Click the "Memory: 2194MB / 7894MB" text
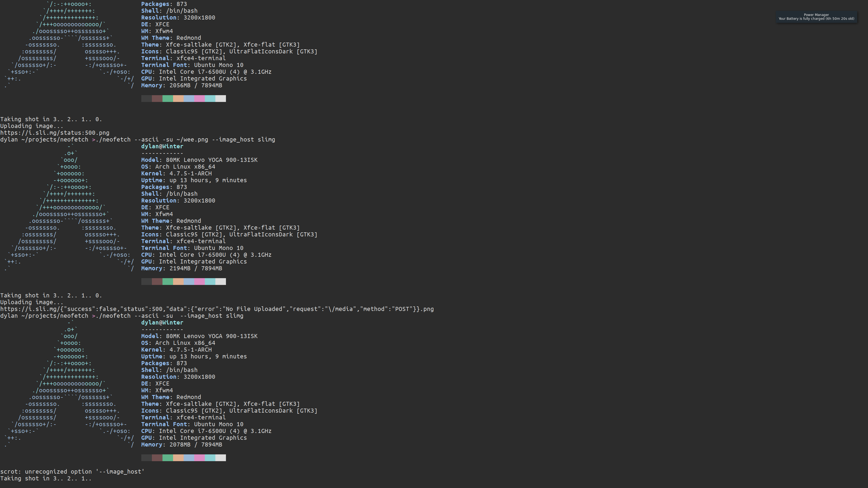Image resolution: width=868 pixels, height=488 pixels. pos(181,268)
